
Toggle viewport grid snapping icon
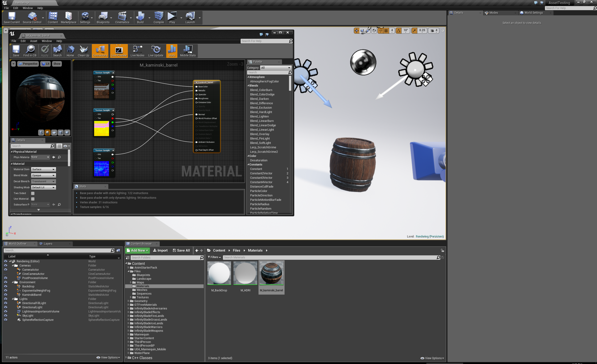(x=386, y=31)
